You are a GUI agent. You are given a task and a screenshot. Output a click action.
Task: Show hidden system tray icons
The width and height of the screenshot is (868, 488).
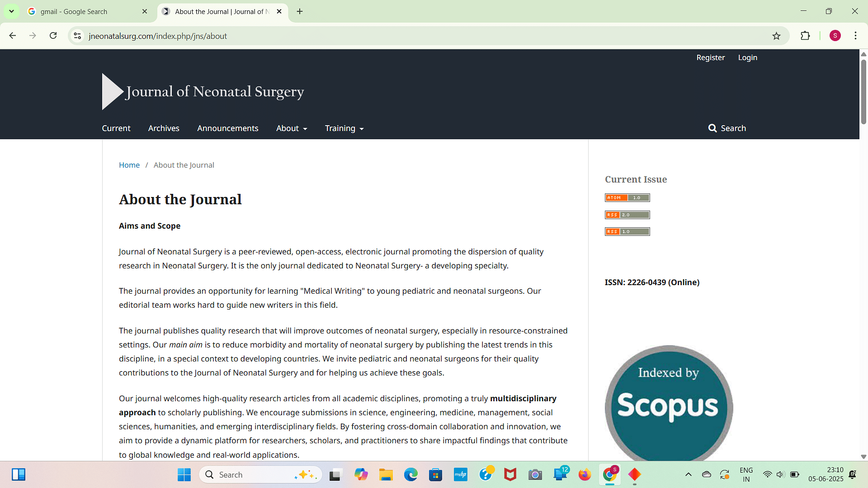tap(688, 474)
